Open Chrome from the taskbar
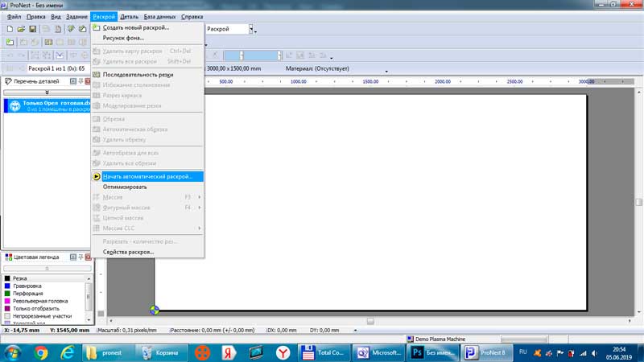The image size is (644, 362). pyautogui.click(x=41, y=352)
